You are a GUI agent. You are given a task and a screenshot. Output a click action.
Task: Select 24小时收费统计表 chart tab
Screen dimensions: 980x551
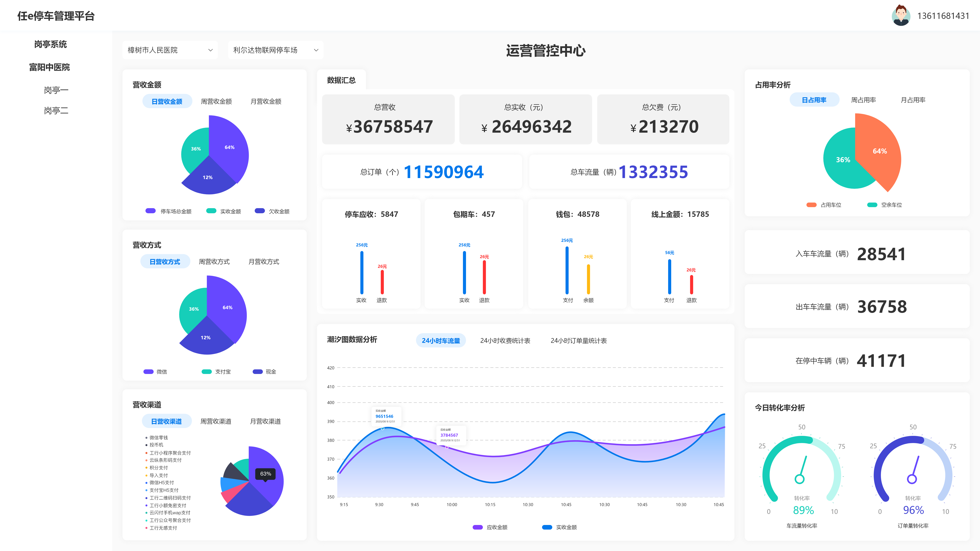[x=505, y=341]
